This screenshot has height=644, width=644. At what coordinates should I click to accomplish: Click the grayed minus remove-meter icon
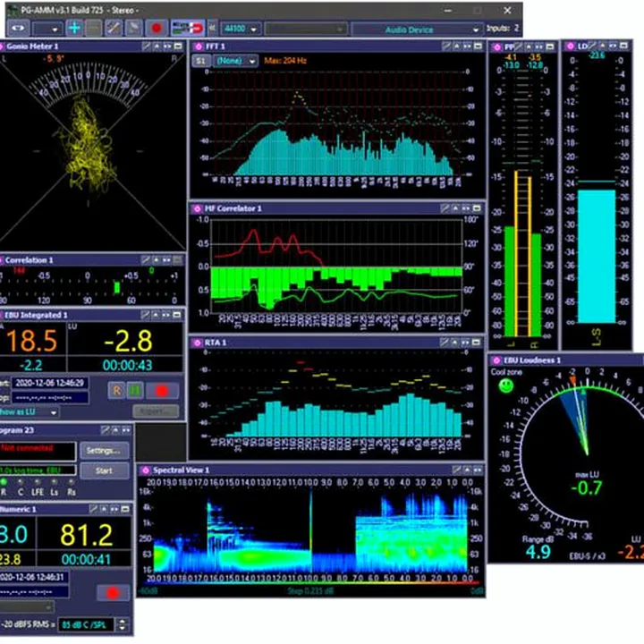(x=94, y=29)
